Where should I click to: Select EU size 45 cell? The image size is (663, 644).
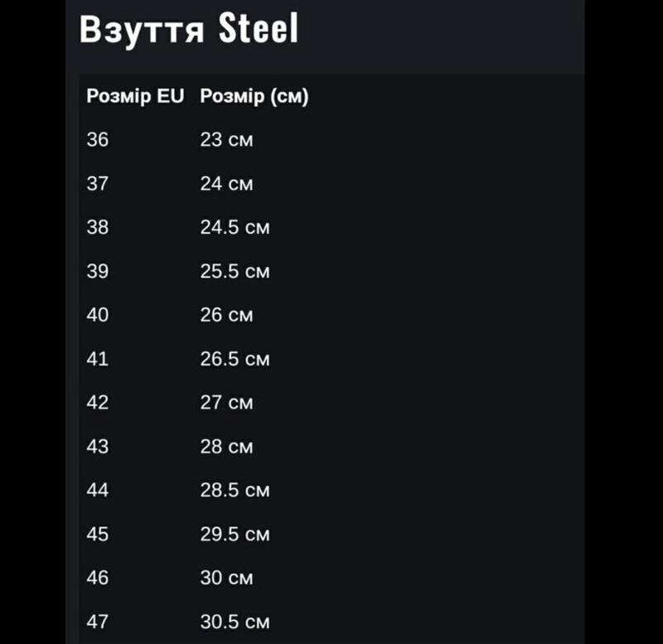98,534
